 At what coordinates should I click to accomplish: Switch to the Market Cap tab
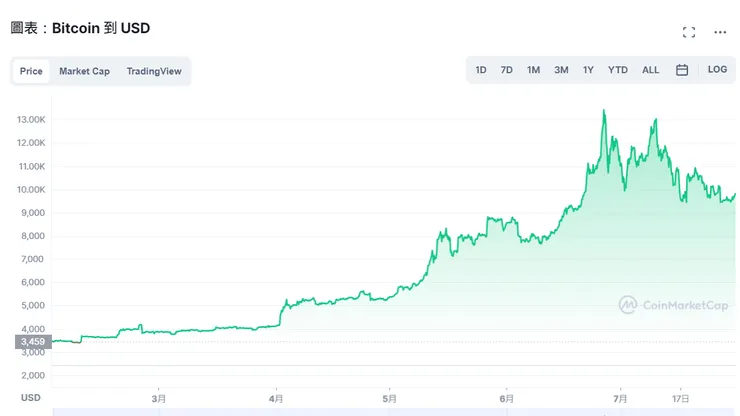click(84, 71)
